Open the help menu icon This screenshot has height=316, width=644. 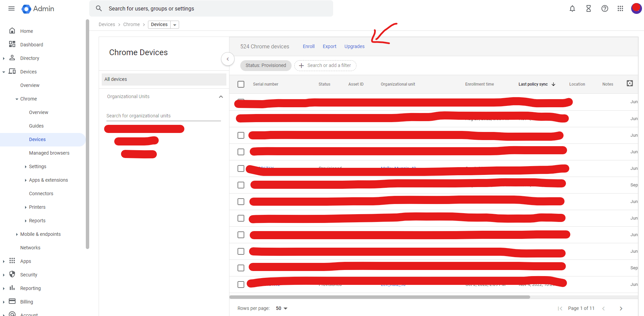(x=604, y=8)
